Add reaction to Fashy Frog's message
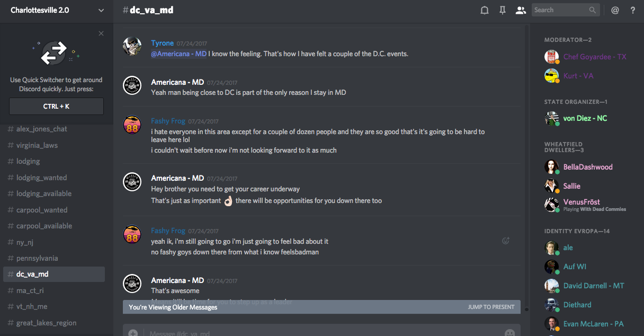 (x=506, y=241)
